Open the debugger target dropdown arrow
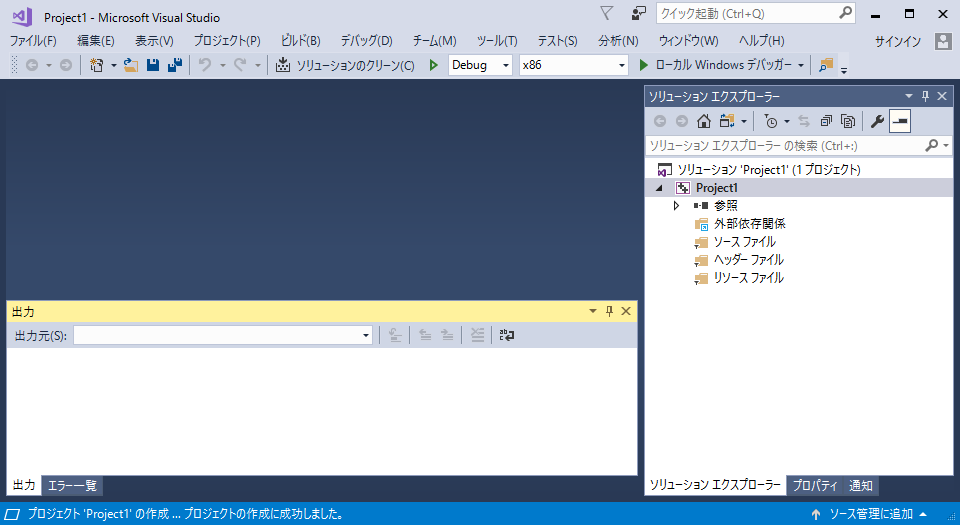The width and height of the screenshot is (960, 525). click(x=801, y=65)
